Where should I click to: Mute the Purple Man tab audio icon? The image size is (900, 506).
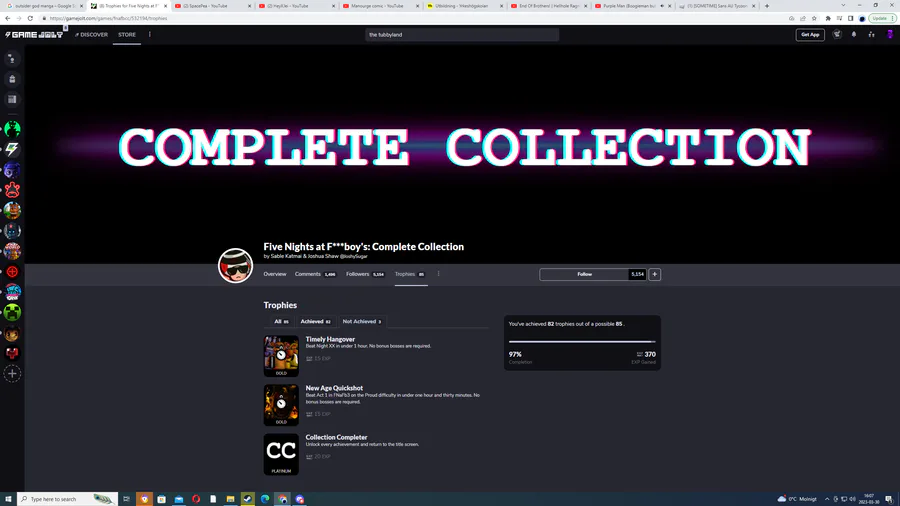click(x=662, y=6)
